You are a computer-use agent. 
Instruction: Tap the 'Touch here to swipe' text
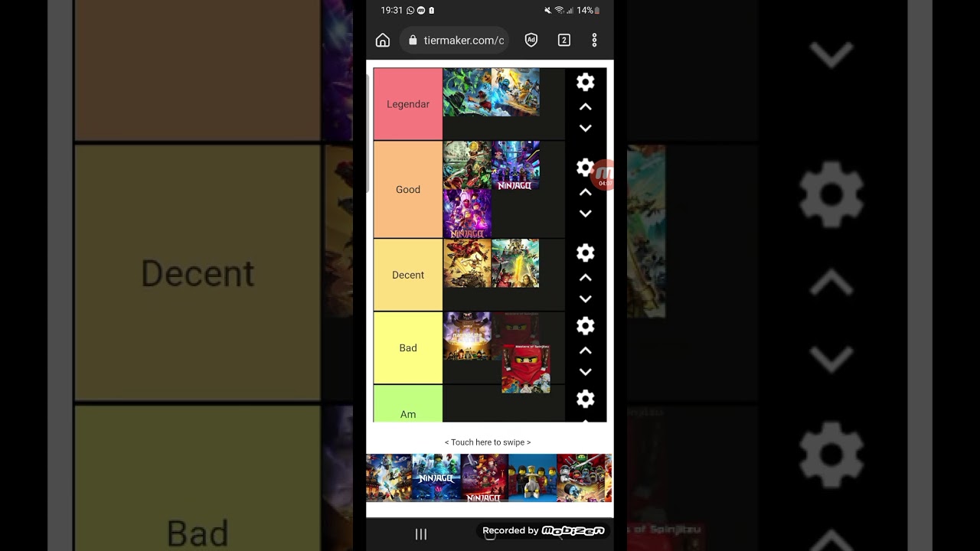(x=488, y=442)
